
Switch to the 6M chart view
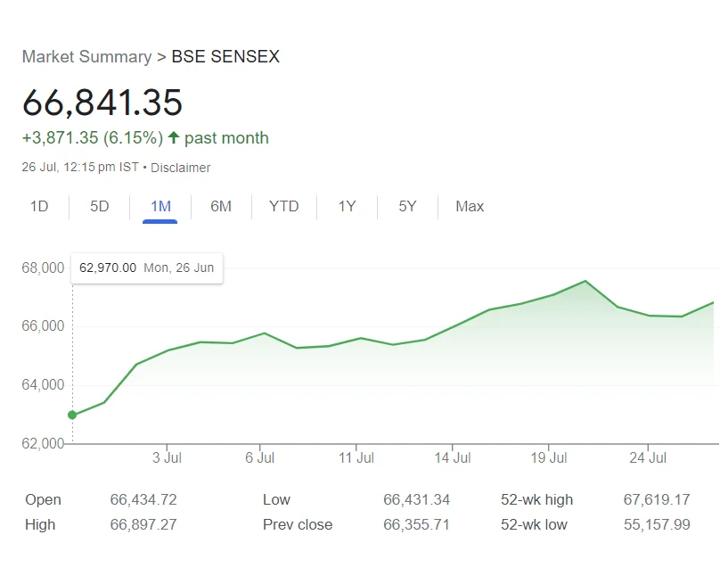tap(221, 206)
